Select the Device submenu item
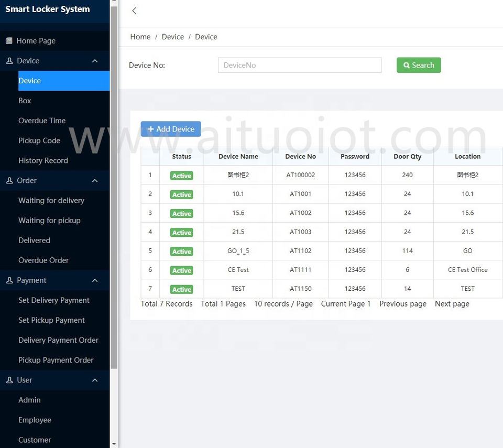The image size is (503, 448). pos(64,81)
